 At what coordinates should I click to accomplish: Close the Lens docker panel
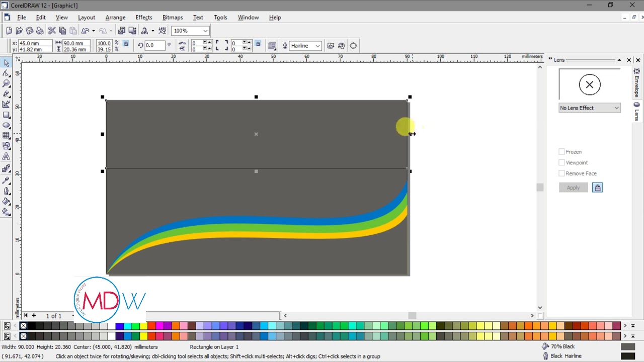click(x=629, y=60)
